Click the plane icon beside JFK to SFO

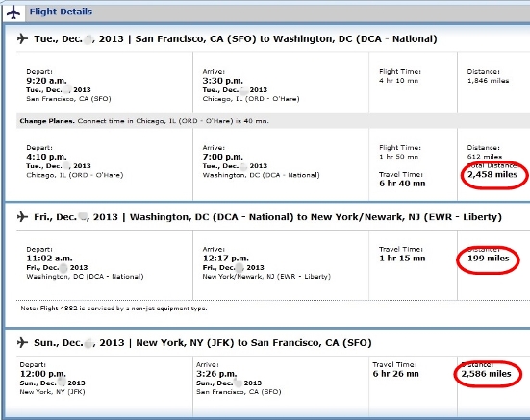[22, 342]
